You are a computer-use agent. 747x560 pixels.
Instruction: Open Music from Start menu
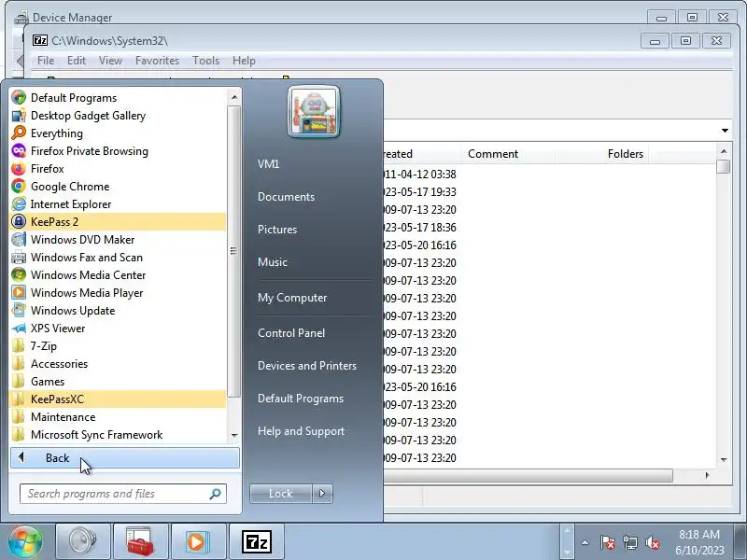273,262
